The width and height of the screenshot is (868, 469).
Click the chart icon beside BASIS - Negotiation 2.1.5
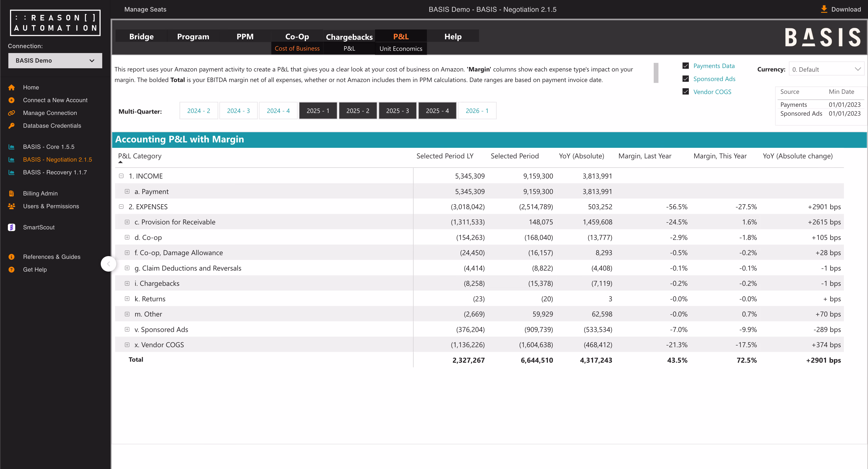pyautogui.click(x=12, y=160)
